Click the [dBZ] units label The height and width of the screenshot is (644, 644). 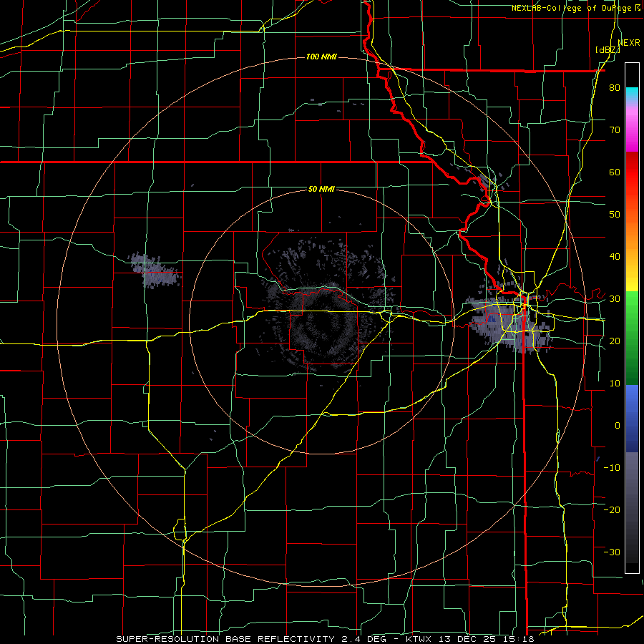click(x=608, y=50)
